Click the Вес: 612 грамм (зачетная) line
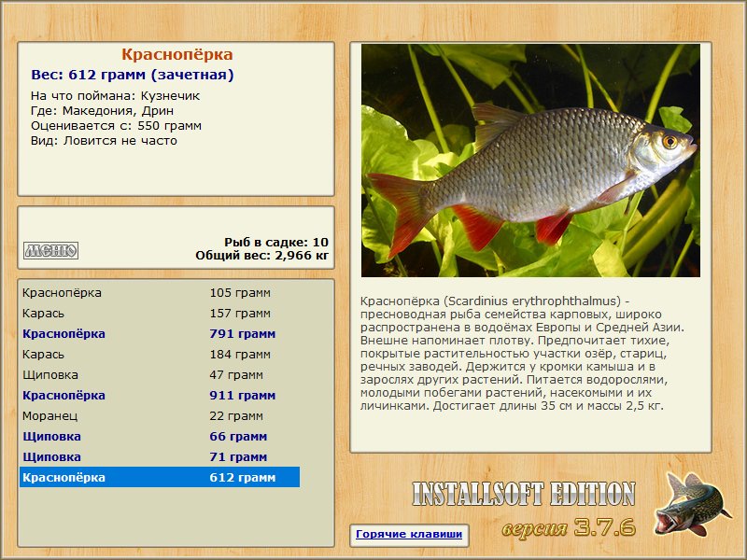Viewport: 747px width, 560px height. click(x=133, y=75)
